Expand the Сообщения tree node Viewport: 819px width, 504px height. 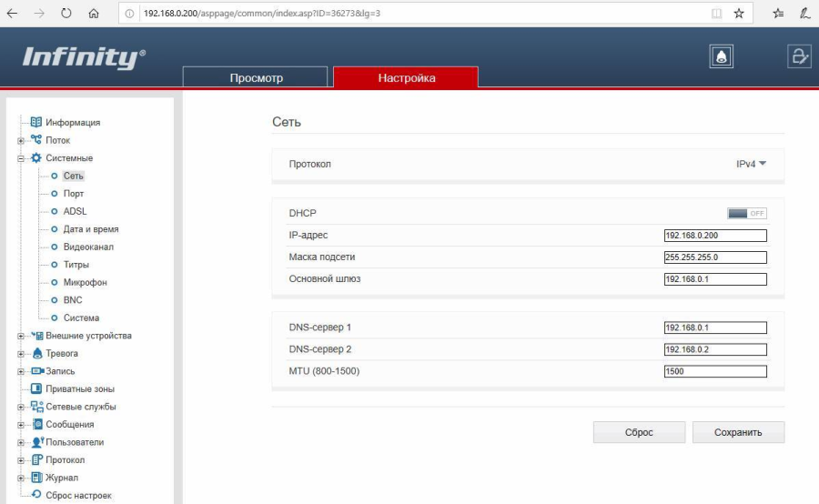pyautogui.click(x=21, y=425)
